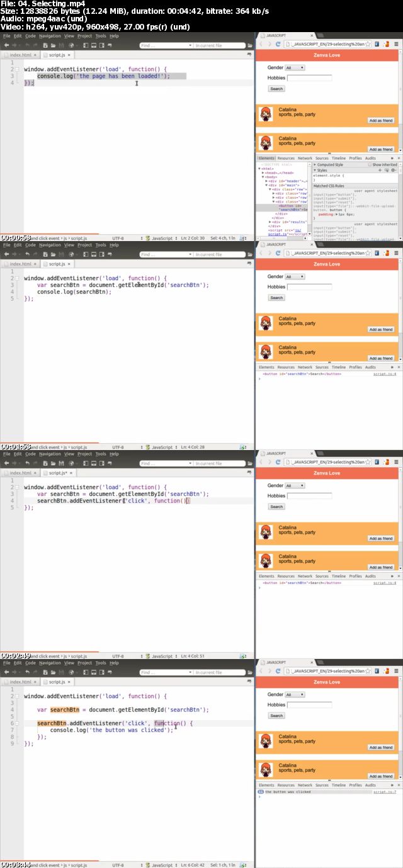
Task: Open Gender dropdown in 00:02:49 frame
Action: point(295,485)
